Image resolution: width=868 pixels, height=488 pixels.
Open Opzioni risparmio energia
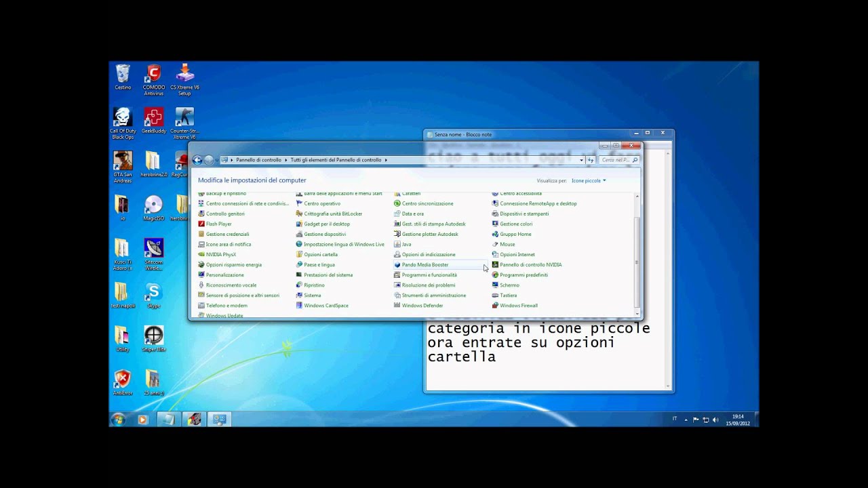point(229,264)
